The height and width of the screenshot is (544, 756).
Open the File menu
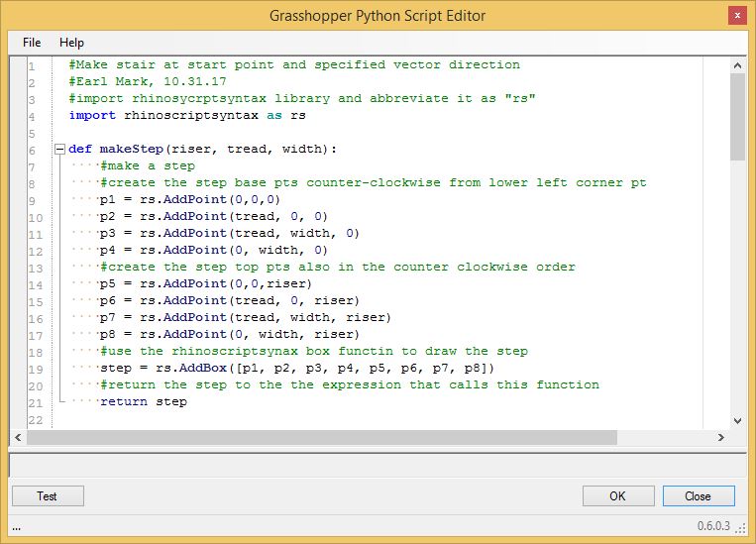pyautogui.click(x=32, y=43)
